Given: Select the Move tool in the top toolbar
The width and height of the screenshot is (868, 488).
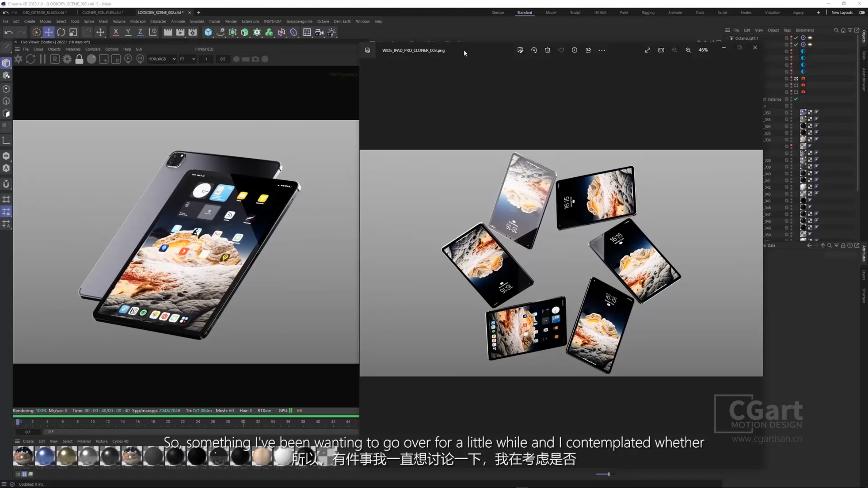Looking at the screenshot, I should tap(48, 32).
